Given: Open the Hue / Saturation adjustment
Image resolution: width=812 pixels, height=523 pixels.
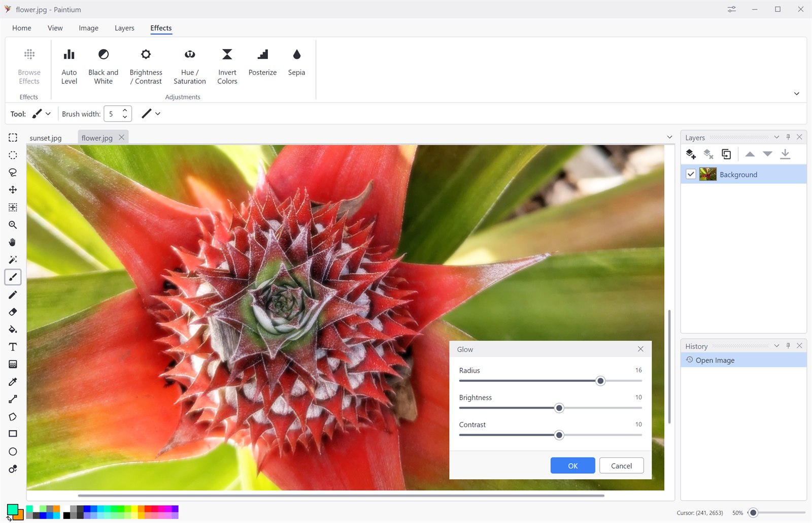Looking at the screenshot, I should click(x=190, y=66).
